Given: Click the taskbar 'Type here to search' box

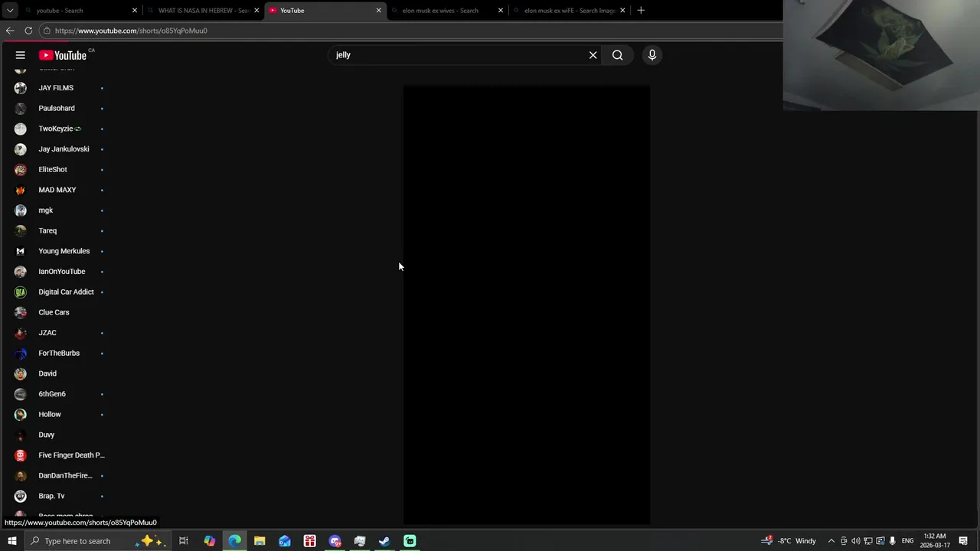Looking at the screenshot, I should (x=96, y=541).
